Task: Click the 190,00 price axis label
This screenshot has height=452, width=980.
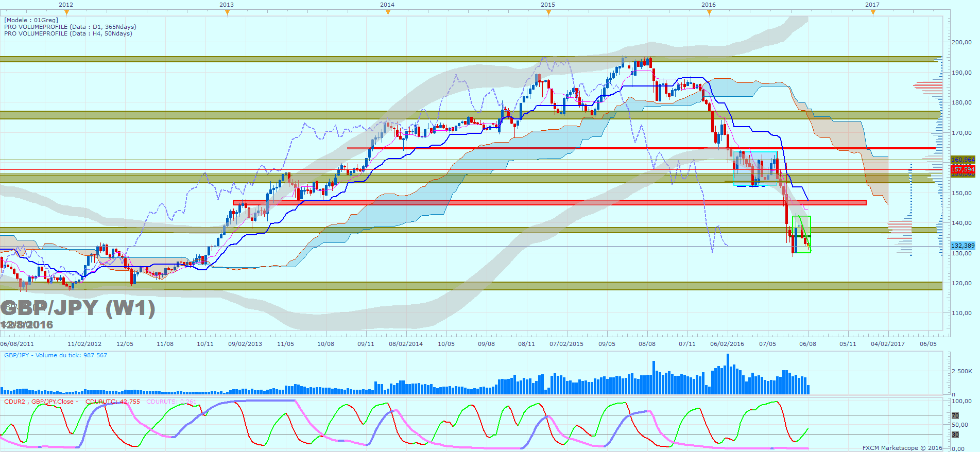Action: 961,73
